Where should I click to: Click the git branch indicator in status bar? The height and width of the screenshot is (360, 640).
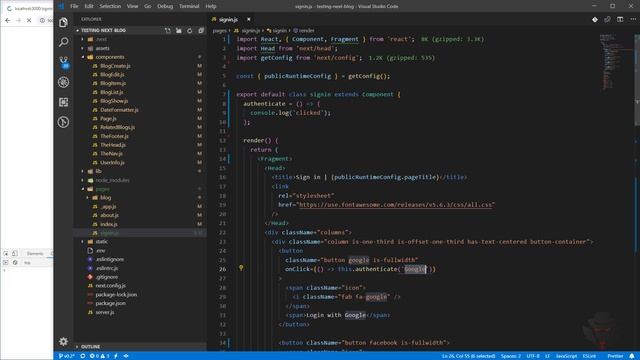click(x=67, y=356)
